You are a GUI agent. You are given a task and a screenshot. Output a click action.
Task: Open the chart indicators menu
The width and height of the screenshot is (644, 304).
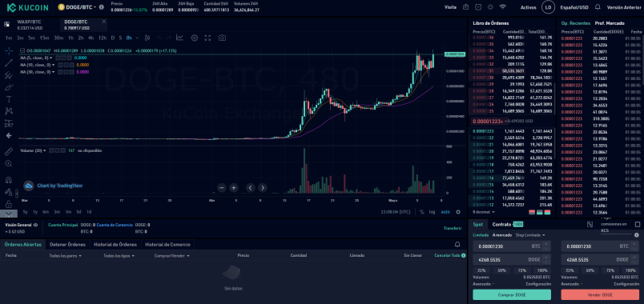[179, 38]
